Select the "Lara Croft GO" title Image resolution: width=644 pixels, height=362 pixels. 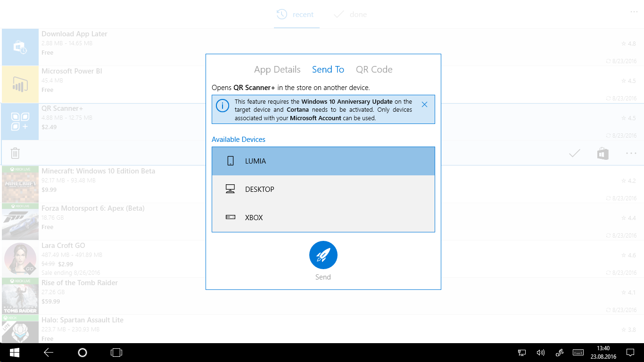tap(63, 246)
